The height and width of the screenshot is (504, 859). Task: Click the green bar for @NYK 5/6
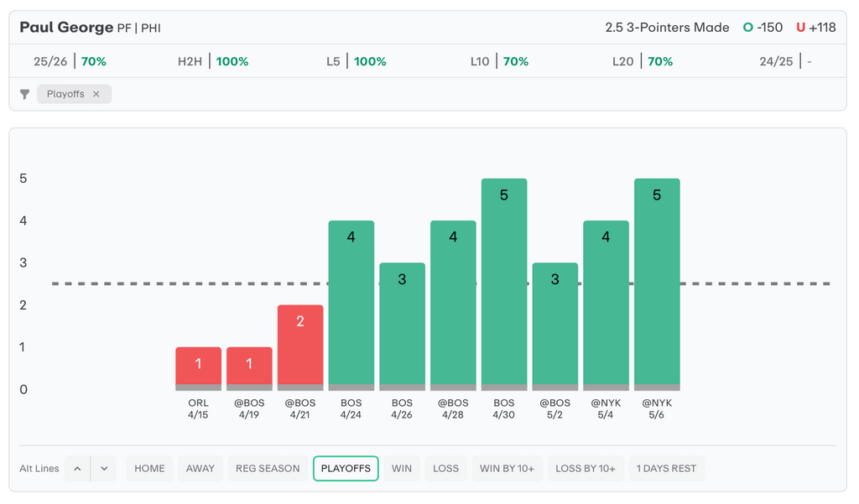(657, 284)
